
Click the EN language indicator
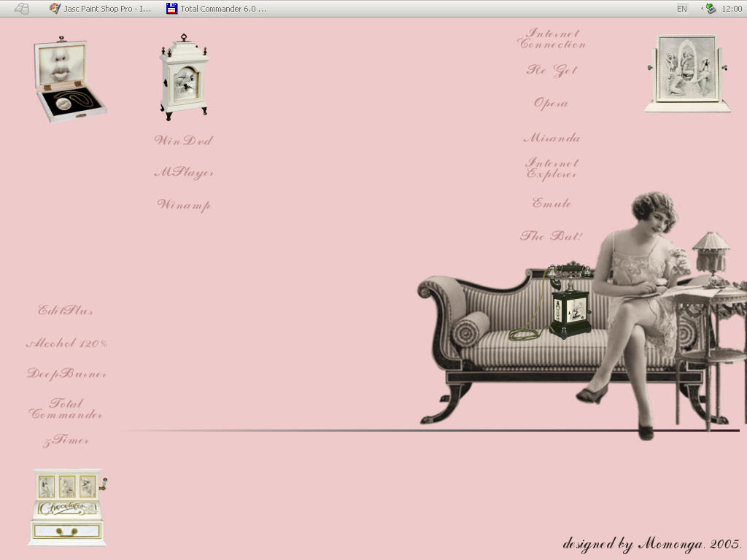(682, 9)
